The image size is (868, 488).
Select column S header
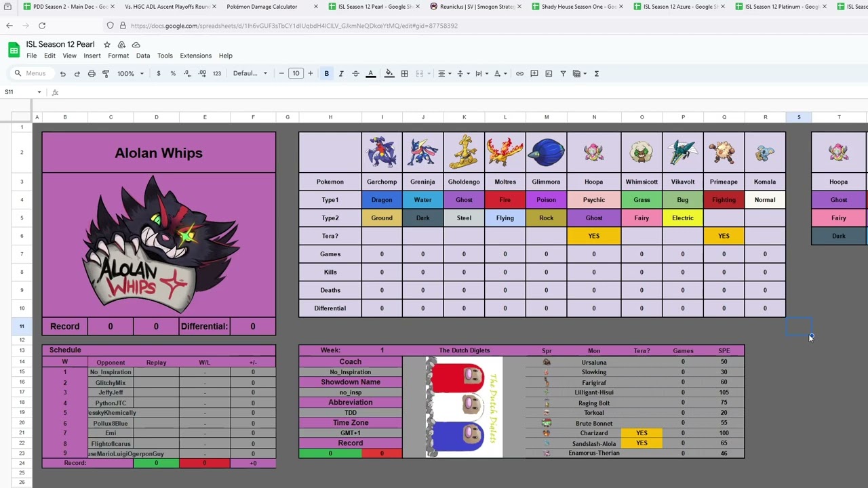tap(799, 117)
